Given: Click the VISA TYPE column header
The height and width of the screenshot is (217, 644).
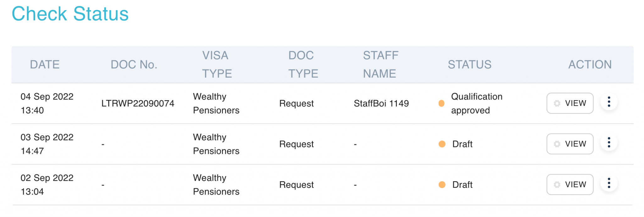Looking at the screenshot, I should point(217,65).
